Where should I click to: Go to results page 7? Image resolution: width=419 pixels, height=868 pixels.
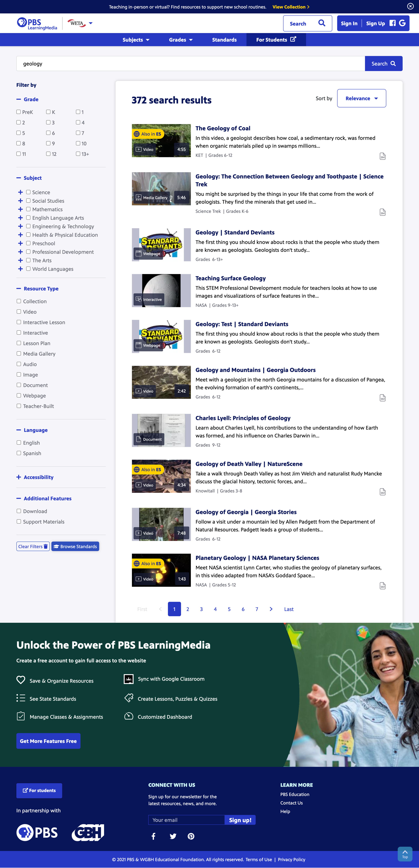257,609
